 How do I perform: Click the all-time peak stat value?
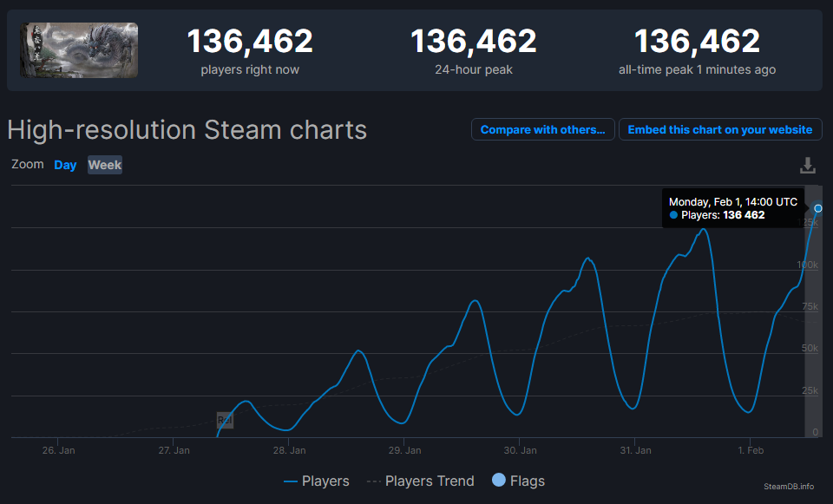696,40
